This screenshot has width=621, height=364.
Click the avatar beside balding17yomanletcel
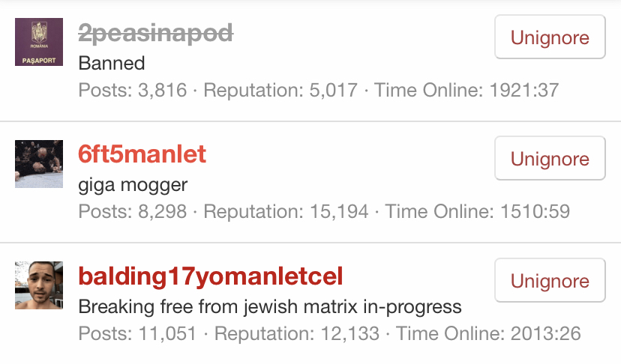tap(39, 285)
